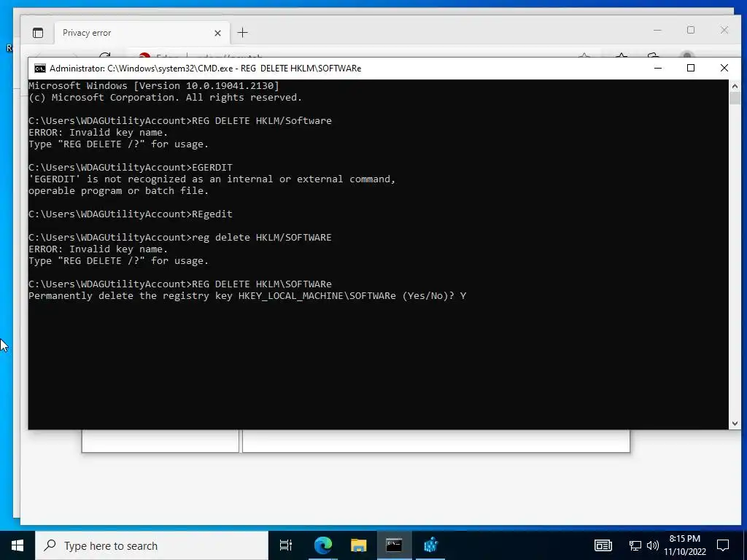Click the CMD vertical scrollbar thumb
The height and width of the screenshot is (560, 747).
click(735, 98)
